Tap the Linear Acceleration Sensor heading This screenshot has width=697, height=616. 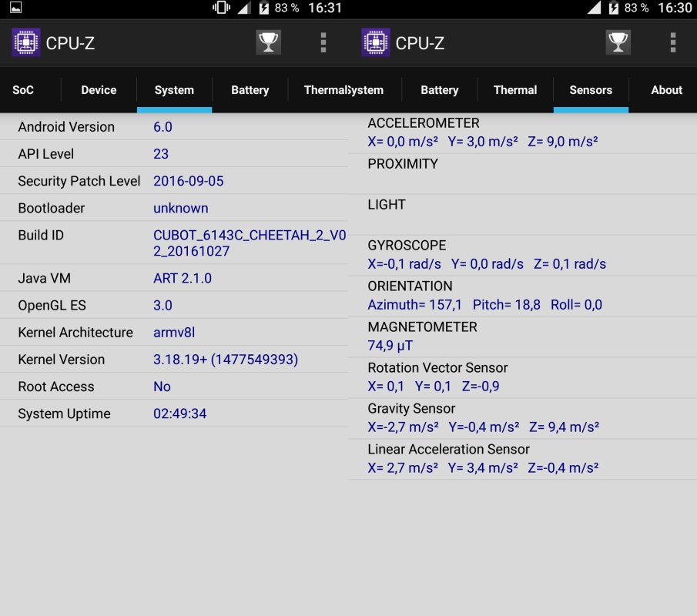pyautogui.click(x=448, y=450)
